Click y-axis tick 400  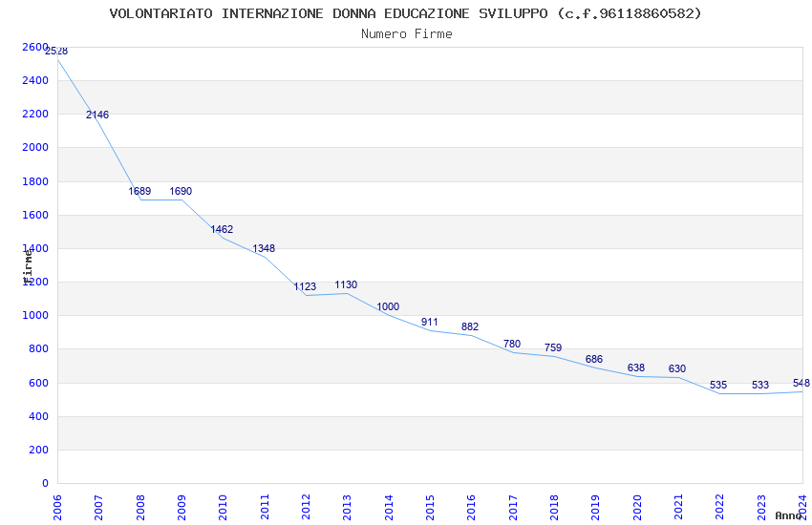[38, 416]
